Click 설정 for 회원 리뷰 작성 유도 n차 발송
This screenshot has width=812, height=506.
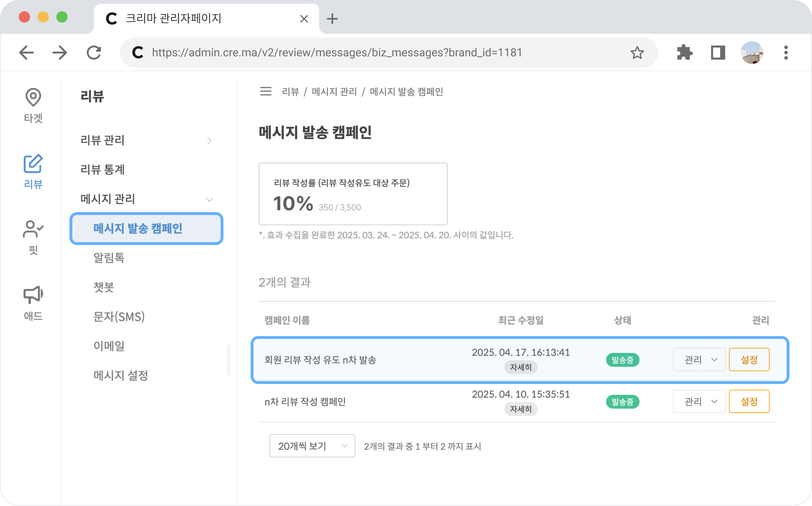point(749,359)
